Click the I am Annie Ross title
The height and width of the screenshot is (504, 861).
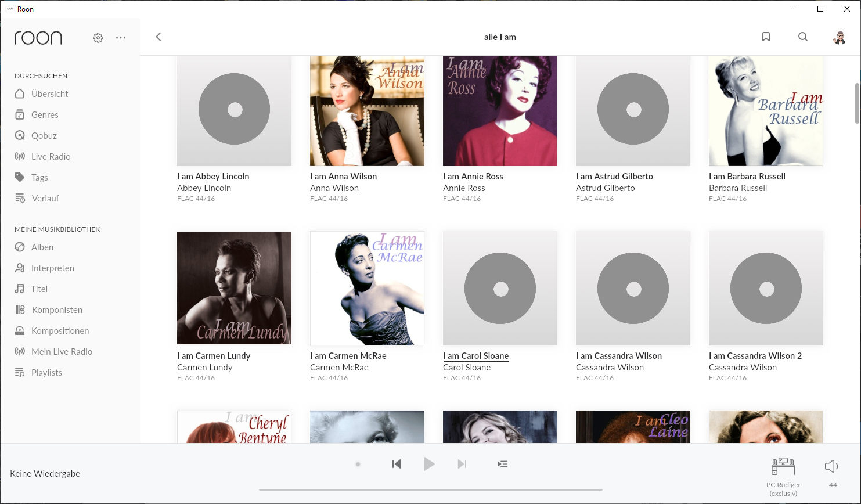tap(473, 177)
